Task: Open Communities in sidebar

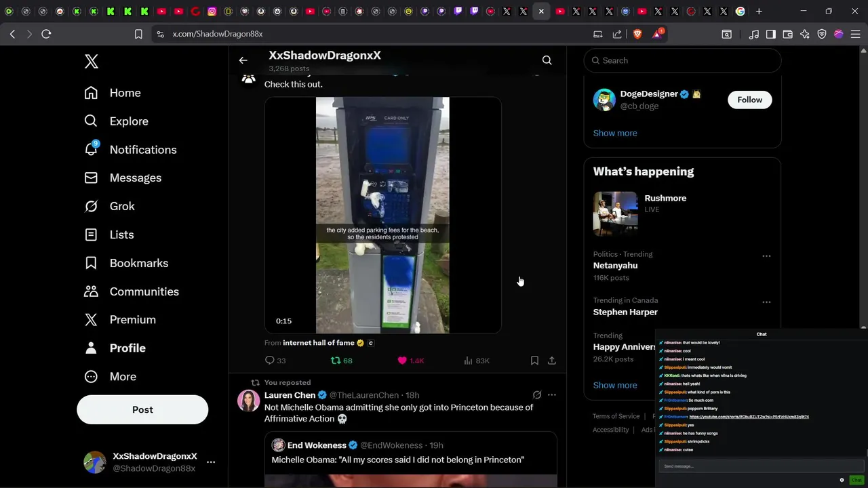Action: pos(131,291)
